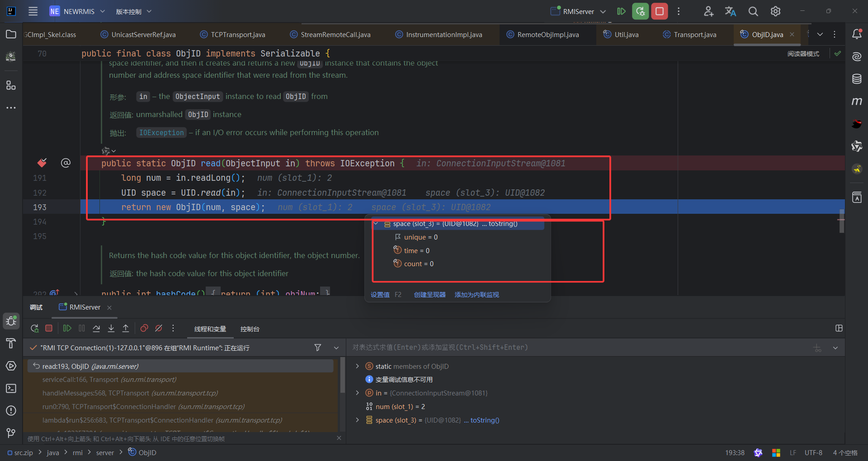
Task: Click toString() link for space variable
Action: coord(485,420)
